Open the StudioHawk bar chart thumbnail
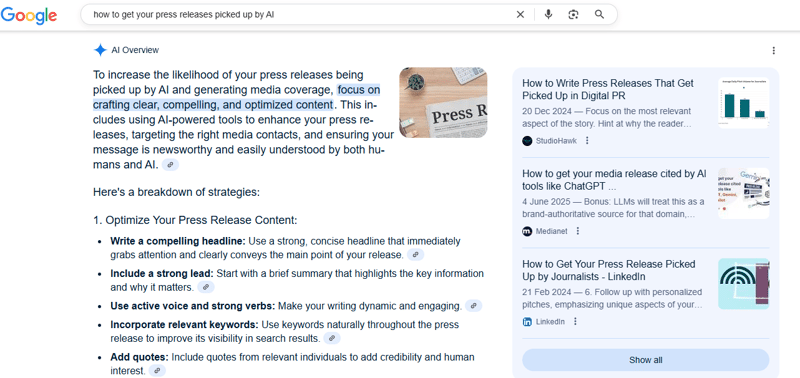 click(x=743, y=103)
